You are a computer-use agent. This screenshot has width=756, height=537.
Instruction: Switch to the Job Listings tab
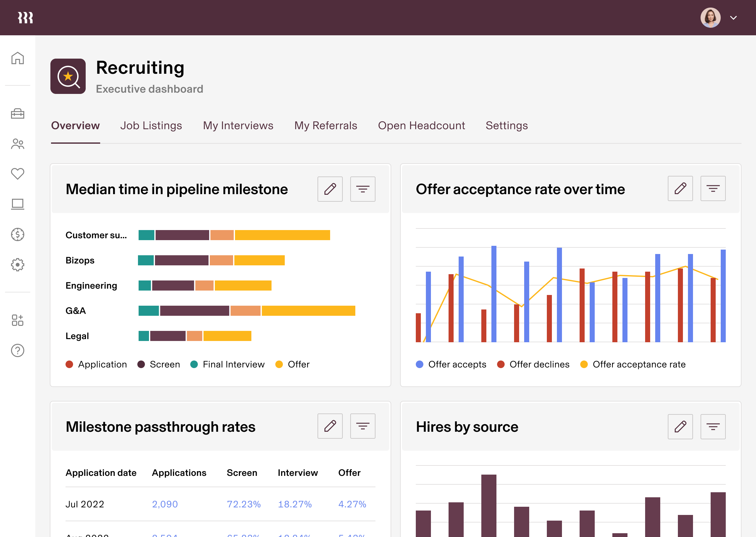point(151,126)
